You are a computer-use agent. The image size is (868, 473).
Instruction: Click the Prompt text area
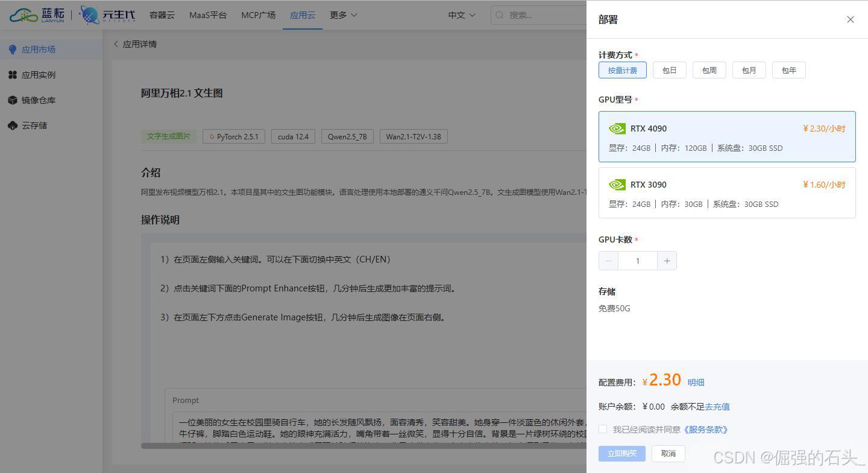pos(380,427)
